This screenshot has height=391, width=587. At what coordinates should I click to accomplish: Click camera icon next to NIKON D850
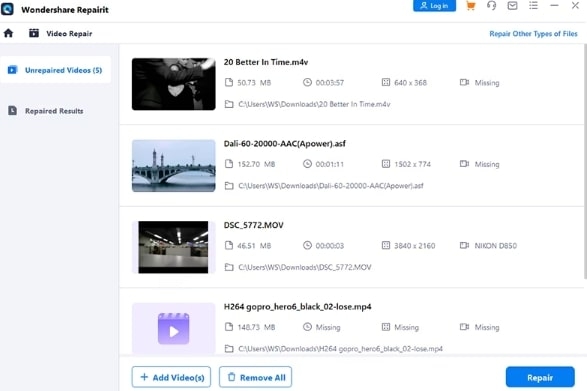(464, 246)
